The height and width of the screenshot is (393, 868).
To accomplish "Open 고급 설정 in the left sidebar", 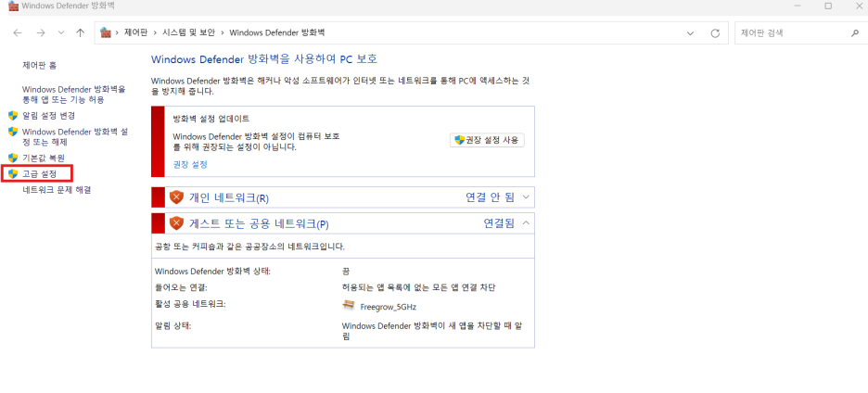I will tap(39, 174).
